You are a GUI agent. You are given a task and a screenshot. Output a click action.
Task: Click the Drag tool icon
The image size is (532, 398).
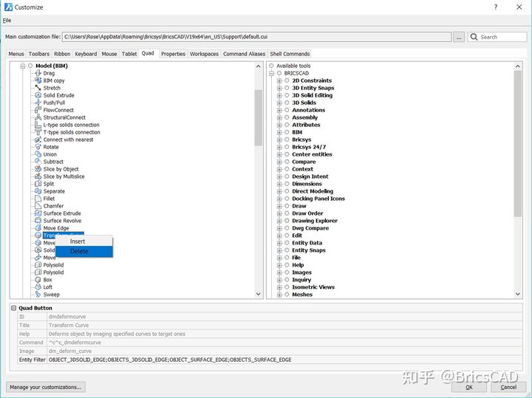pyautogui.click(x=38, y=73)
